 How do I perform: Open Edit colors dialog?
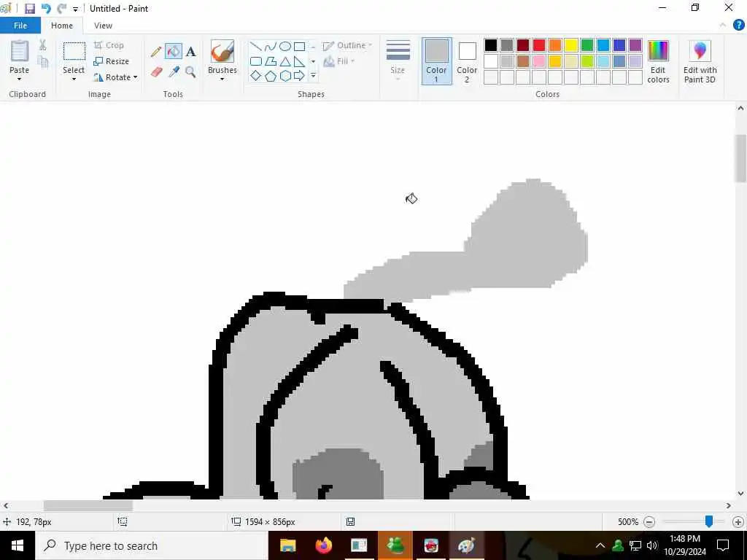click(659, 62)
